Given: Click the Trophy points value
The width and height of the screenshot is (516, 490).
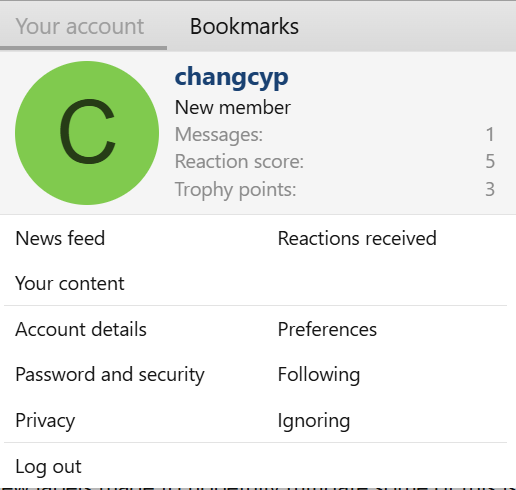Looking at the screenshot, I should (x=490, y=189).
